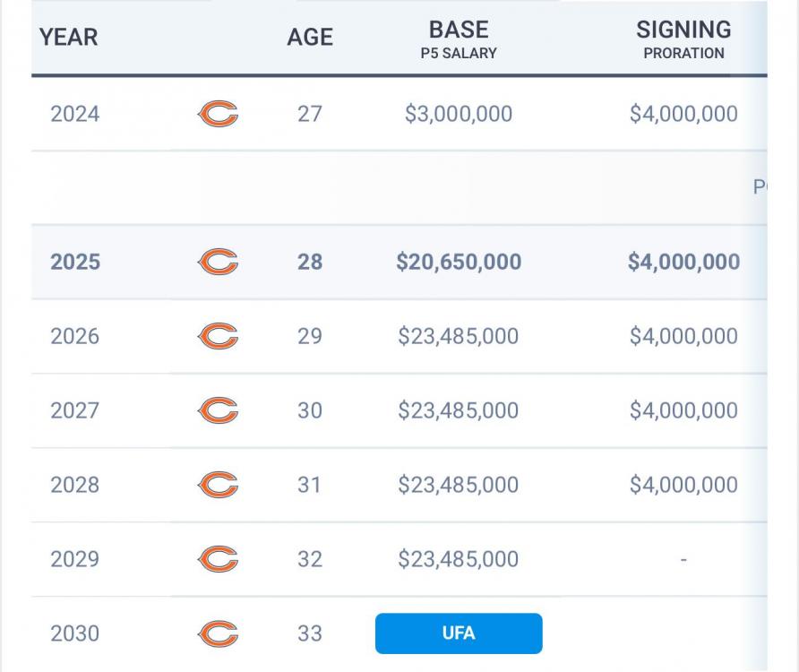Select the 2025 year row label
This screenshot has height=672, width=799.
pos(75,263)
